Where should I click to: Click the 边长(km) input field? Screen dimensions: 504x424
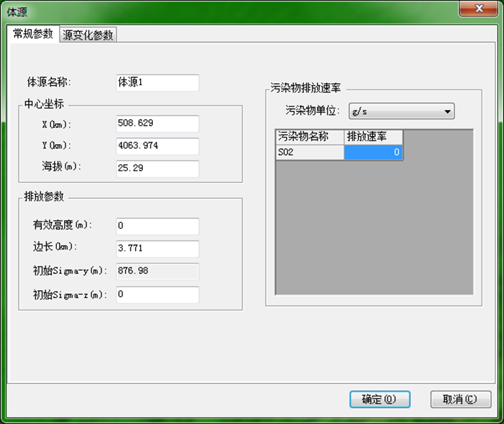pos(157,249)
